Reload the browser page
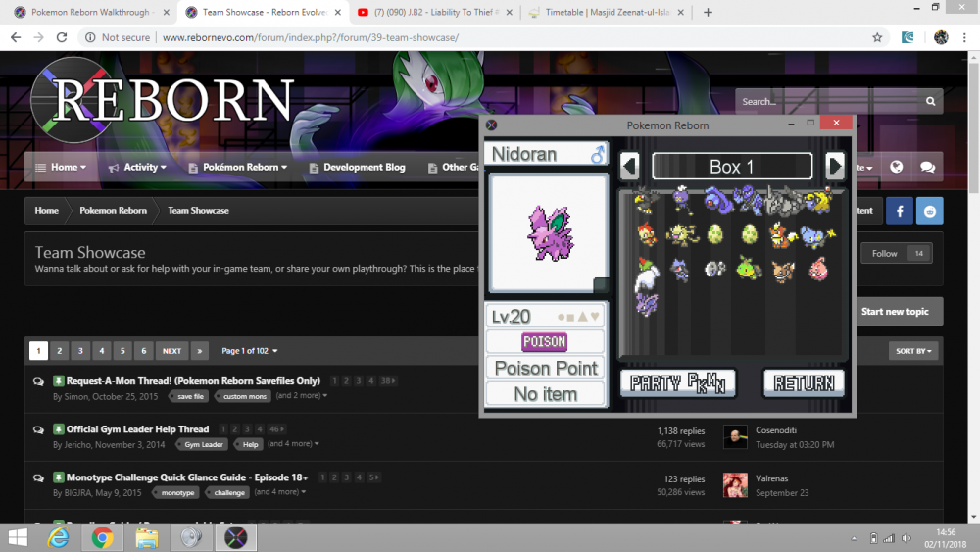Image resolution: width=980 pixels, height=552 pixels. 61,37
